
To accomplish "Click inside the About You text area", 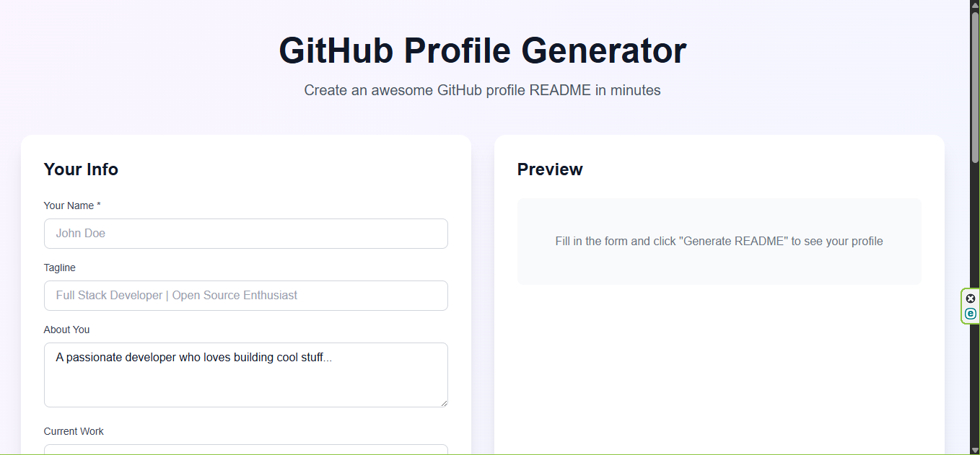I will 245,374.
